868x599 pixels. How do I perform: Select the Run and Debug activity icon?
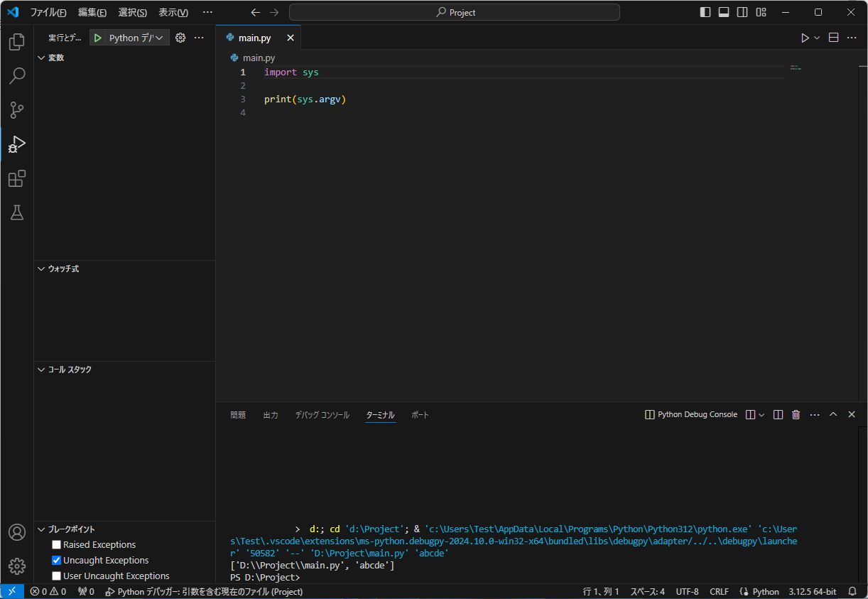(x=17, y=144)
